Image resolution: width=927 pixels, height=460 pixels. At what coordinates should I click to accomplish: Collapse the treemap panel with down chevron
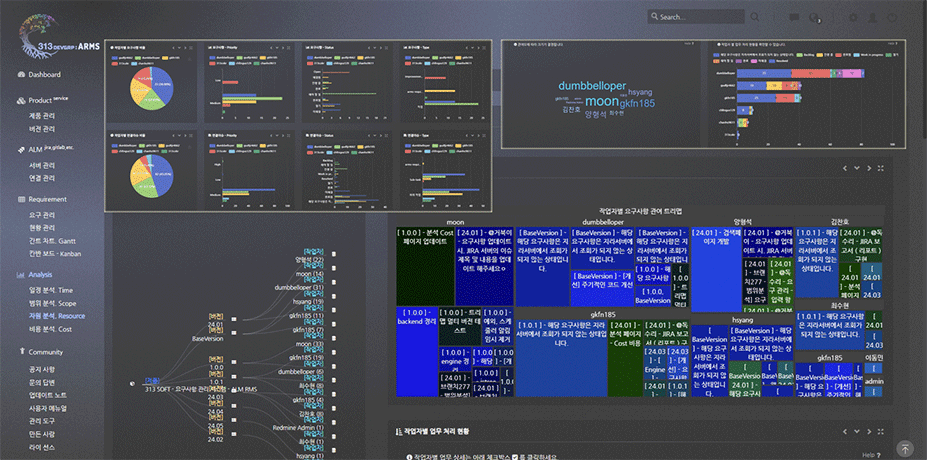click(856, 168)
